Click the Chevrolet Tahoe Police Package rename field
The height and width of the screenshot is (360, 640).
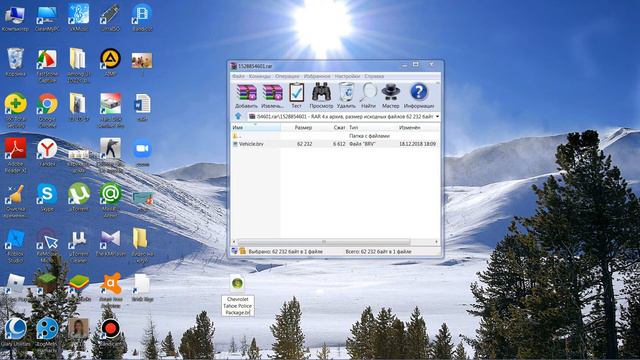coord(238,306)
